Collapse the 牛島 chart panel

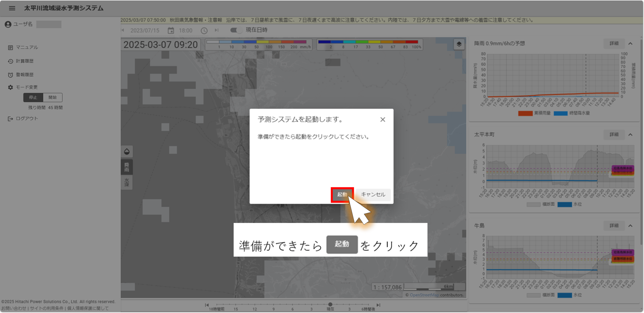630,226
